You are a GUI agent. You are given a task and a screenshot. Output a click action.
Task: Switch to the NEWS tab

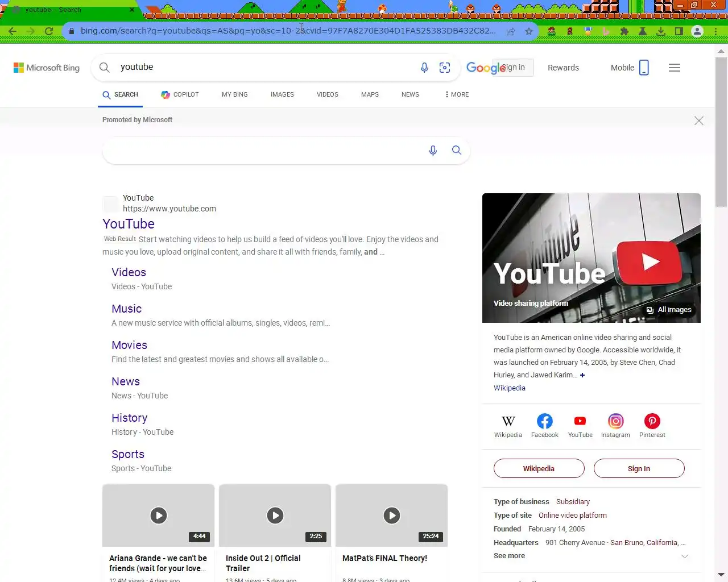click(410, 94)
